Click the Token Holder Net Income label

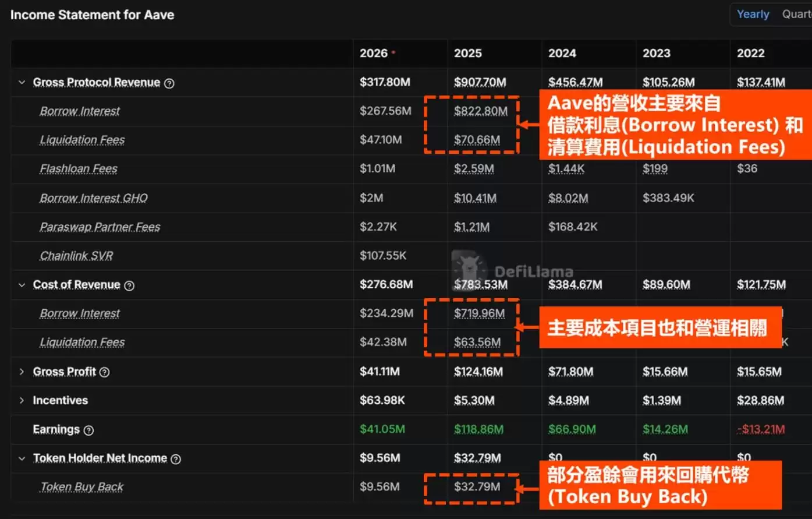pos(100,458)
